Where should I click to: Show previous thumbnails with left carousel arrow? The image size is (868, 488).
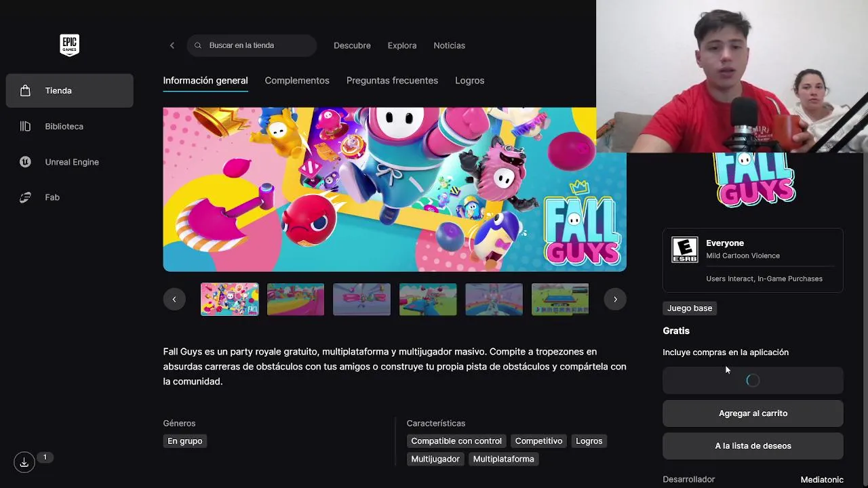click(x=174, y=299)
